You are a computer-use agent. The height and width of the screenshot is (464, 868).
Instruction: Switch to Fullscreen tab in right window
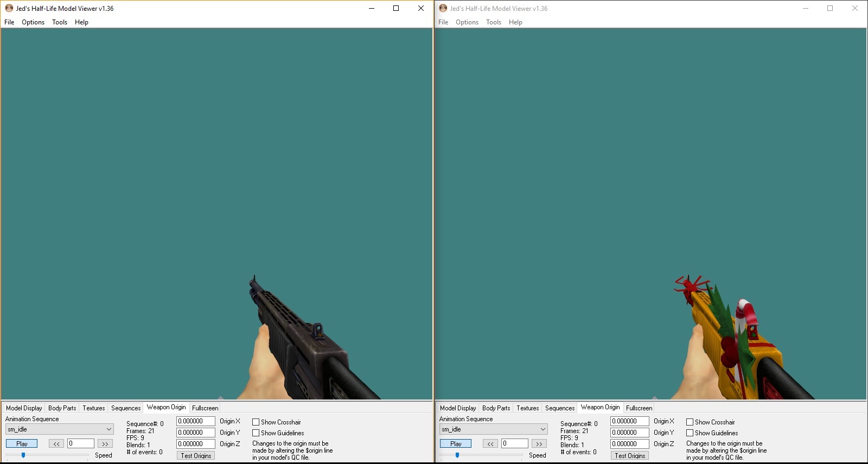pyautogui.click(x=639, y=408)
